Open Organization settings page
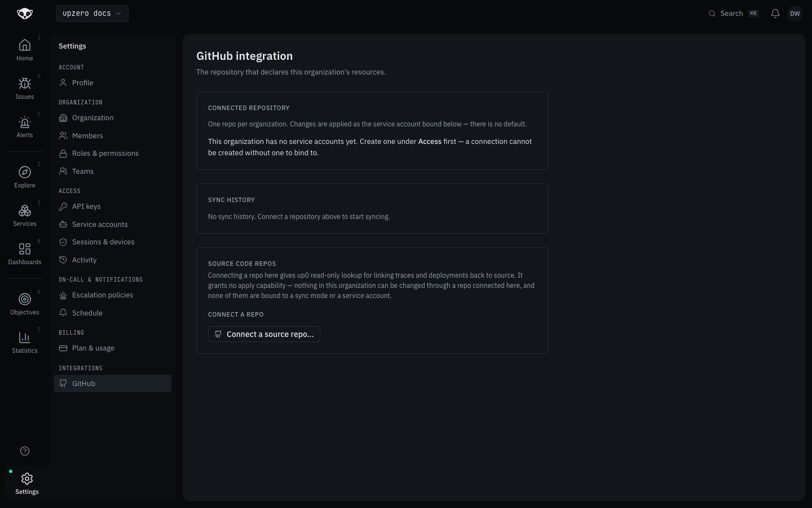 (x=113, y=118)
